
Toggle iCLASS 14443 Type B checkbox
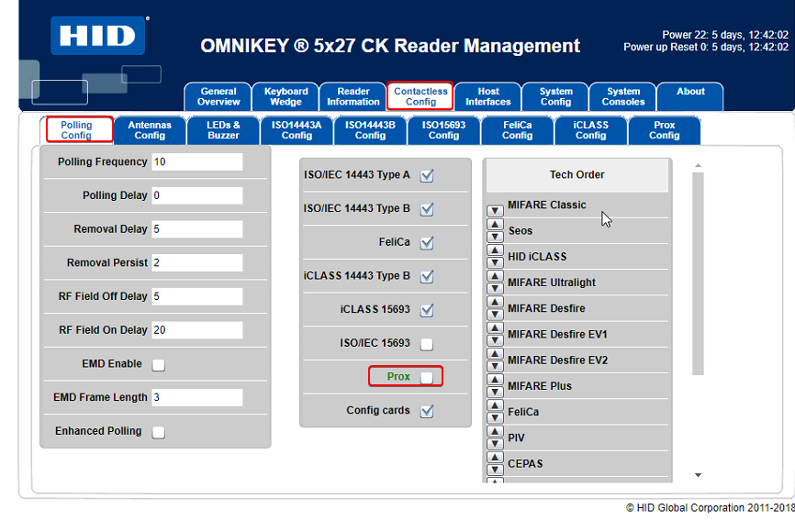point(427,277)
